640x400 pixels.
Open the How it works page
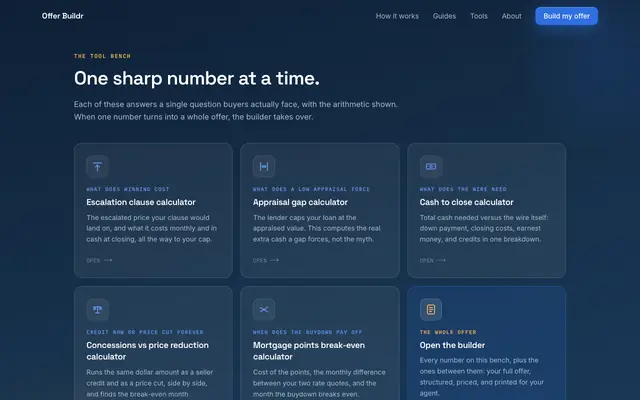pos(397,16)
